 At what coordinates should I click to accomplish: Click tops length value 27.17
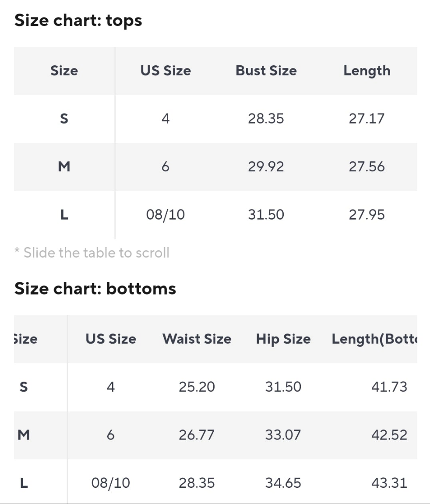pyautogui.click(x=367, y=119)
